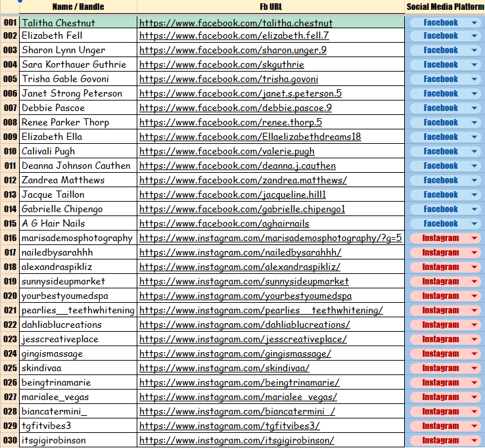Select the Talitha Chestnut name cell
This screenshot has width=485, height=448.
pos(78,22)
